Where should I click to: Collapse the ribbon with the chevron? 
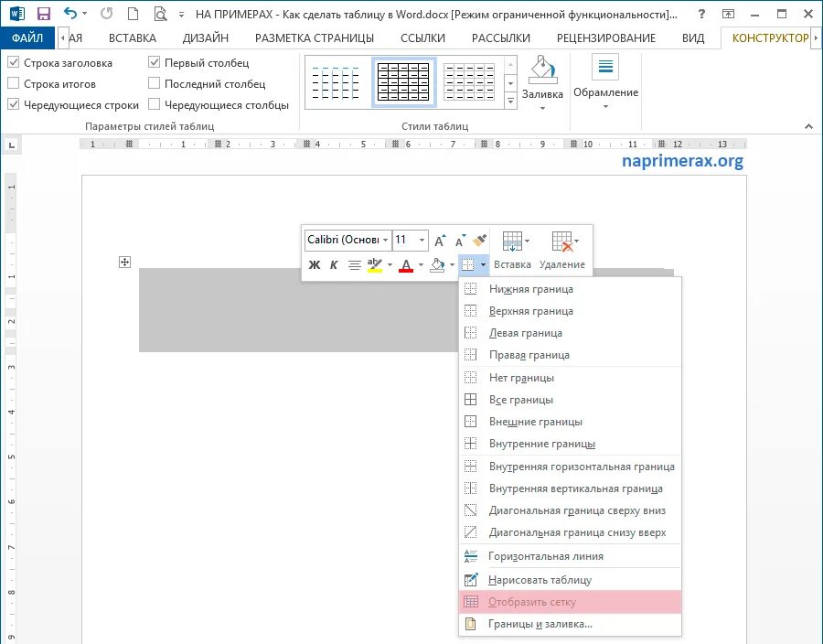coord(808,126)
